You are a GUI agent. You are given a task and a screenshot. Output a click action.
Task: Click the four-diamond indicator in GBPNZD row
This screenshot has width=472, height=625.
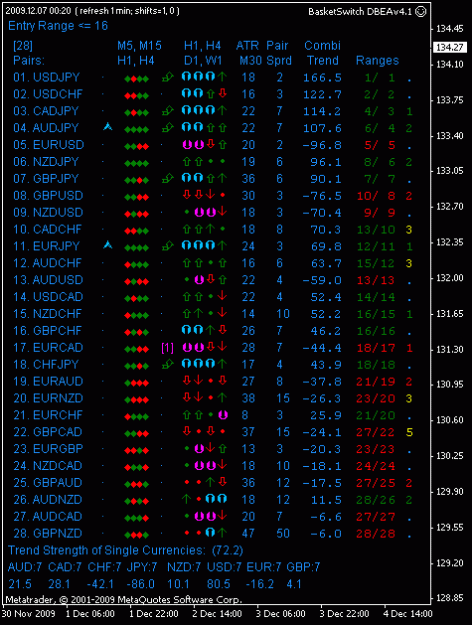[136, 535]
